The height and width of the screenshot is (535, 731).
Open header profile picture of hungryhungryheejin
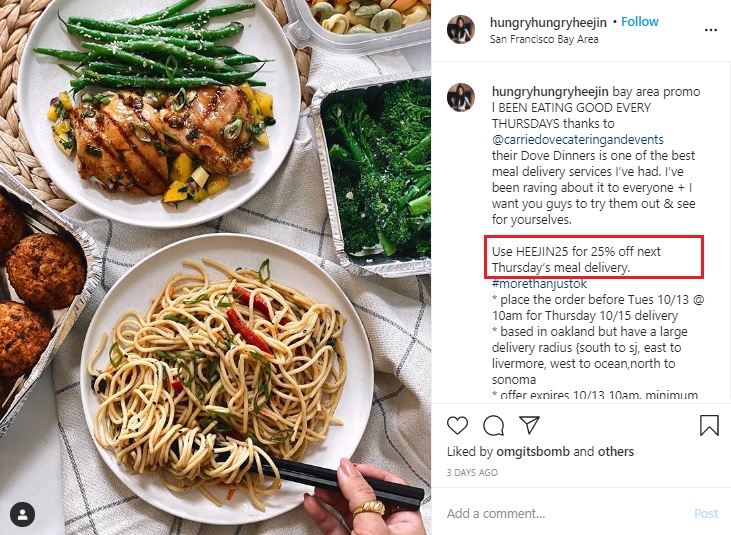coord(461,29)
